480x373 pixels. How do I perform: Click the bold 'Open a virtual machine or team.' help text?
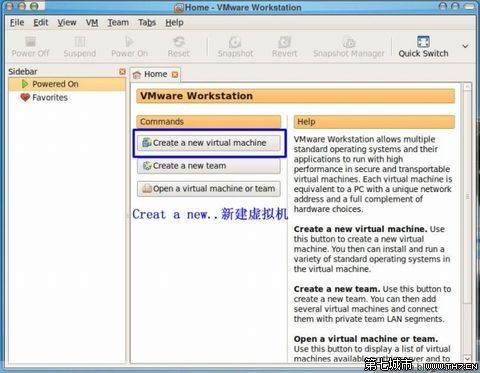click(366, 339)
